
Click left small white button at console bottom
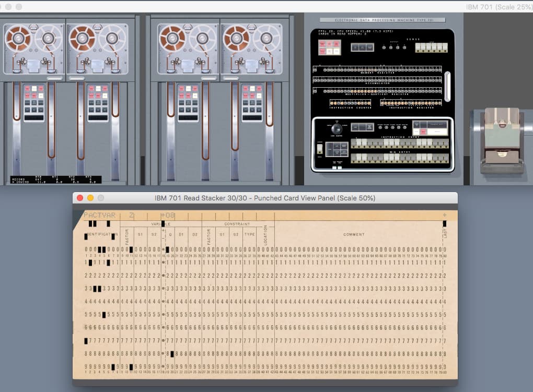click(334, 168)
